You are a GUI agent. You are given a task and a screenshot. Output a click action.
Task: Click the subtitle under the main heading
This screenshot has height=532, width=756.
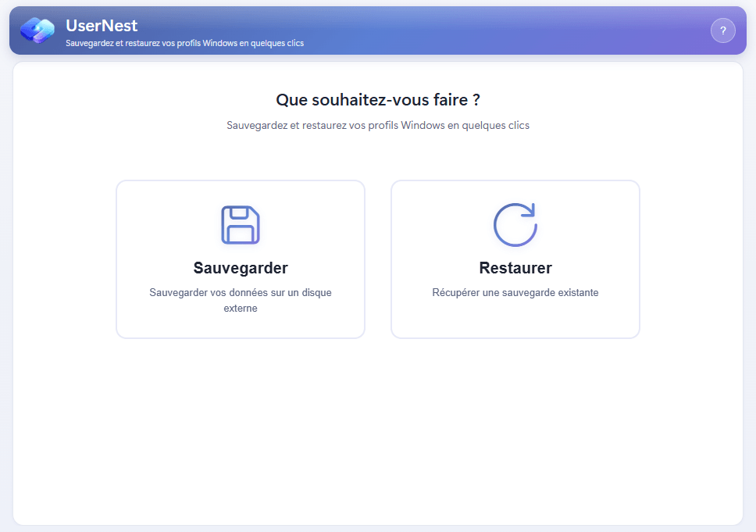click(378, 125)
